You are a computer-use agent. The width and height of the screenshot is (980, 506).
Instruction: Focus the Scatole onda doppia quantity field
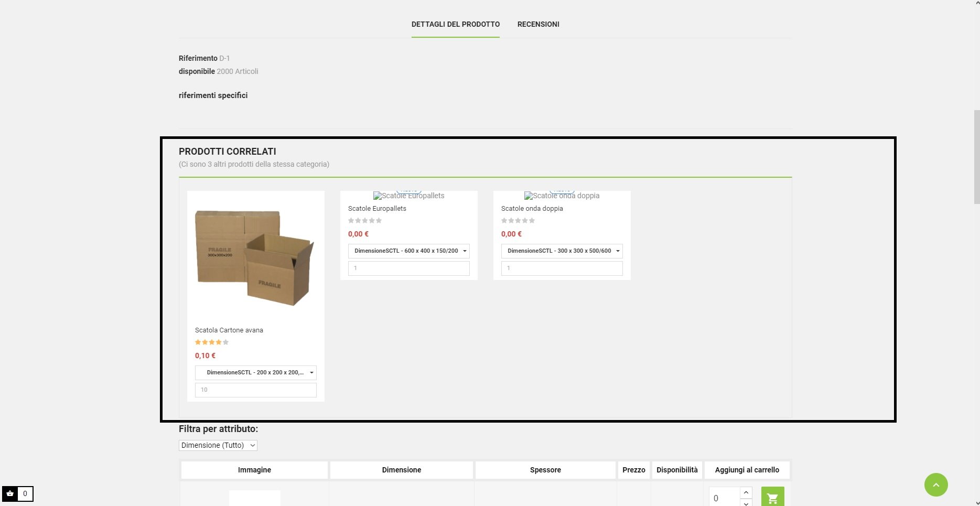tap(562, 268)
